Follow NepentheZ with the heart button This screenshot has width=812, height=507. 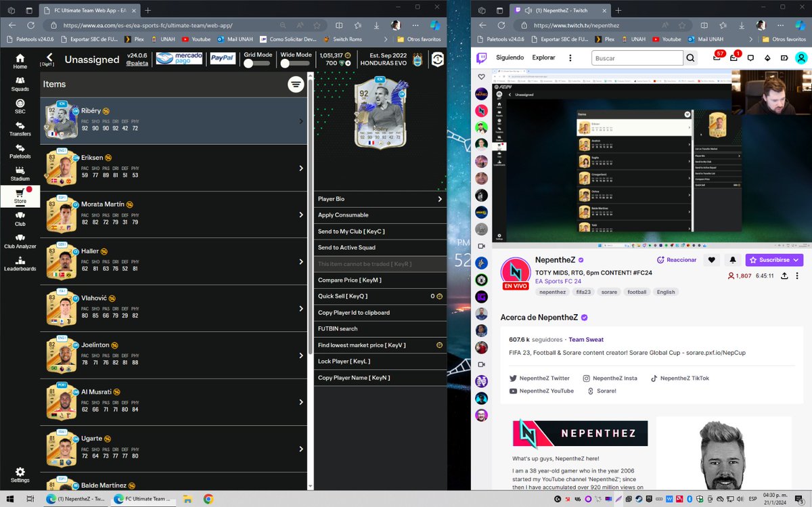(711, 259)
